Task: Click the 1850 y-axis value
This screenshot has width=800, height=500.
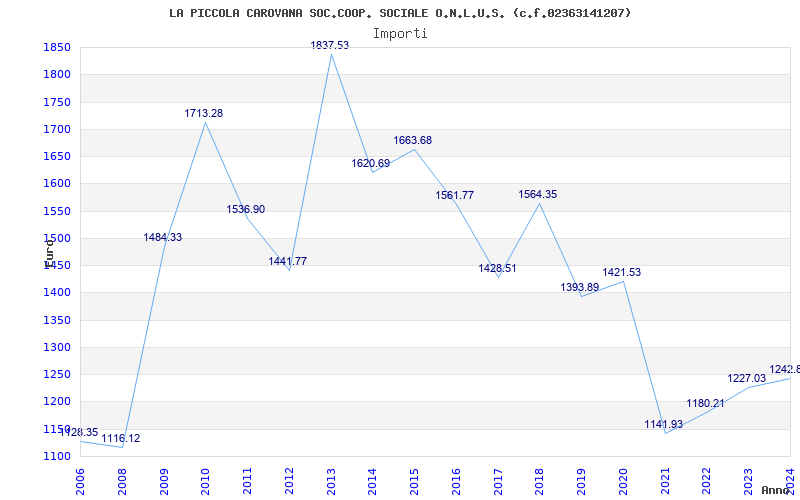Action: (57, 47)
